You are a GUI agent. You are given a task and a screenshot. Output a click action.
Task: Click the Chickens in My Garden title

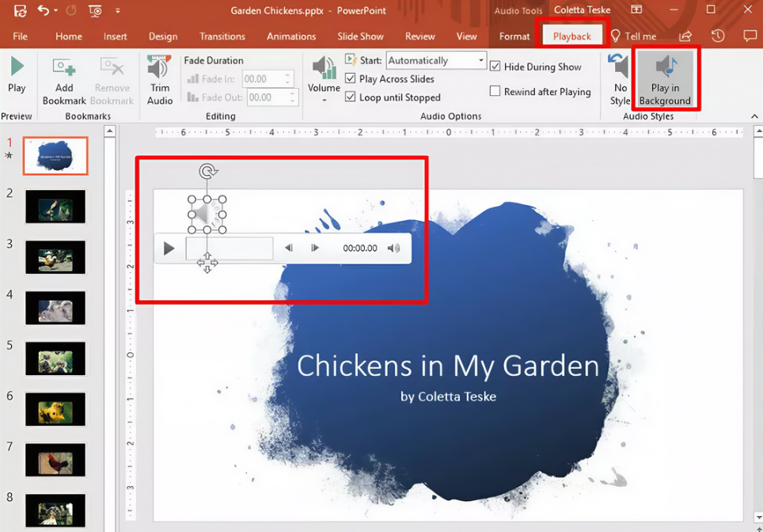coord(448,366)
